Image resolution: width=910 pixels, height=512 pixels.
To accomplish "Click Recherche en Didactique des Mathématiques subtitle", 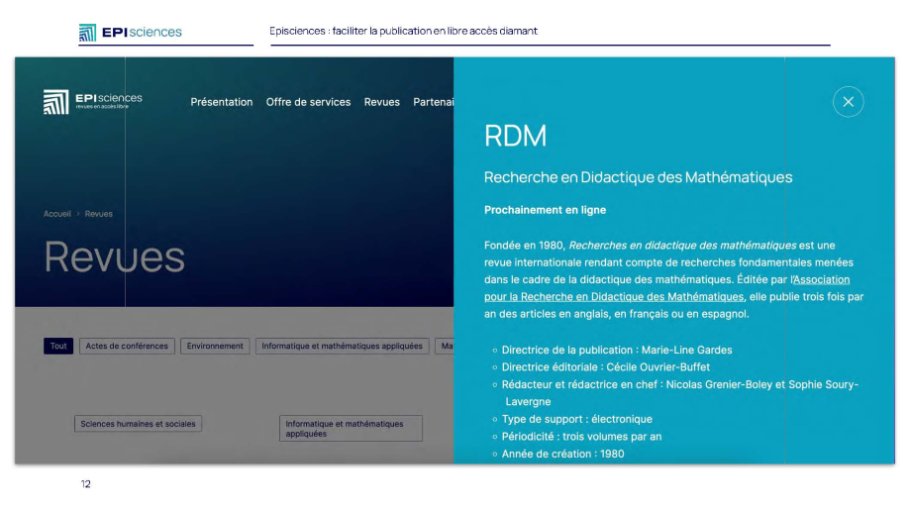I will tap(638, 177).
